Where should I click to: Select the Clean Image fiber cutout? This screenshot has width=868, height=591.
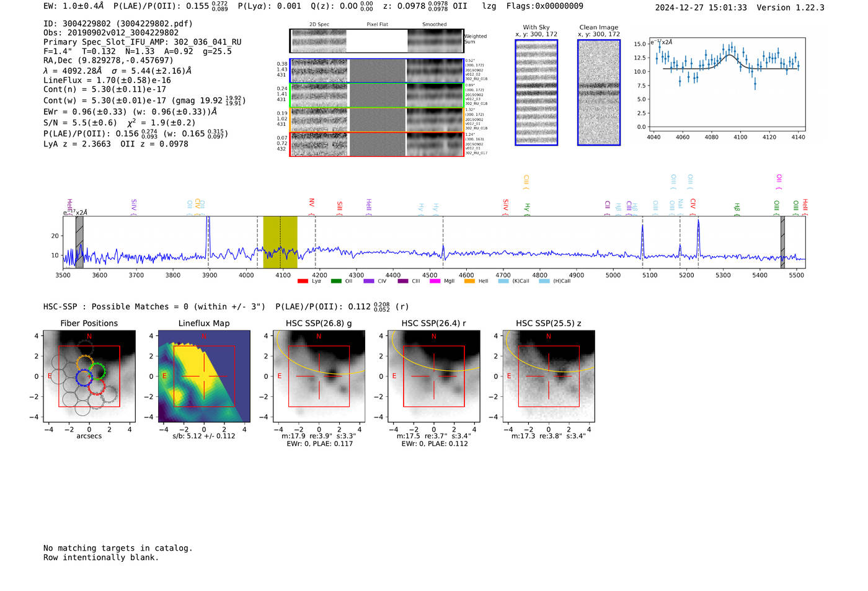599,92
